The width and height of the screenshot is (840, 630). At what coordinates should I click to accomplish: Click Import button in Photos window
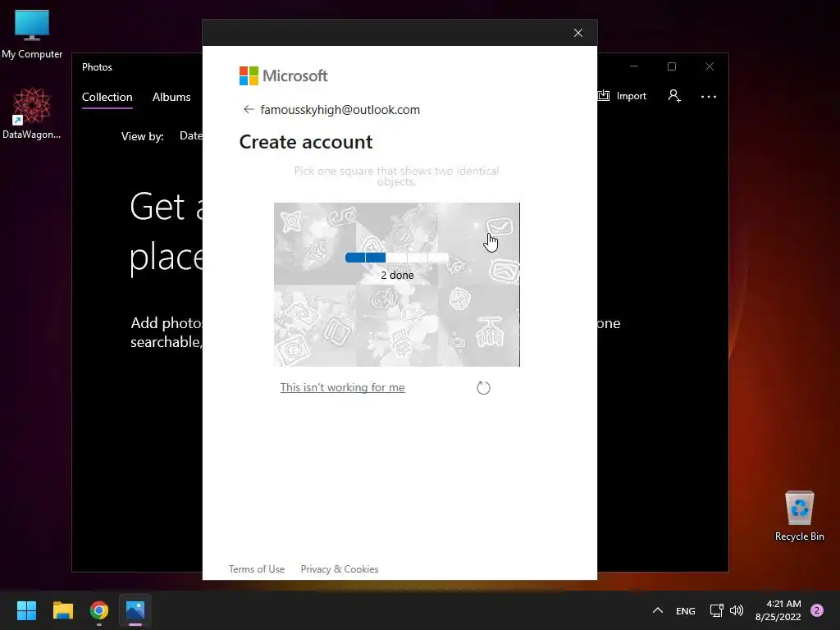click(x=623, y=96)
